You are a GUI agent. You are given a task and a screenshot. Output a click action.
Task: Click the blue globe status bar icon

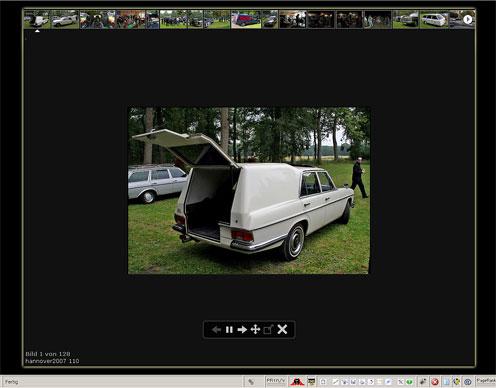[x=468, y=382]
